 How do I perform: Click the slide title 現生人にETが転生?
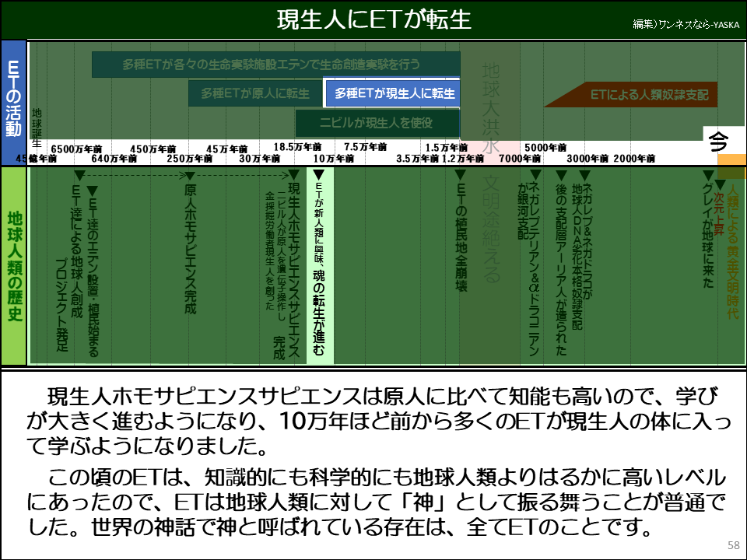tap(373, 17)
